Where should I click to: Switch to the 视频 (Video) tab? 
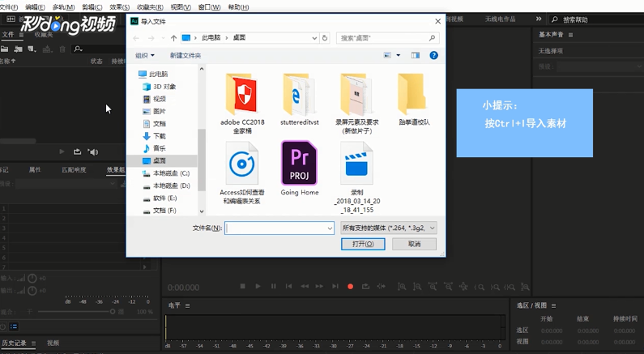click(x=53, y=343)
